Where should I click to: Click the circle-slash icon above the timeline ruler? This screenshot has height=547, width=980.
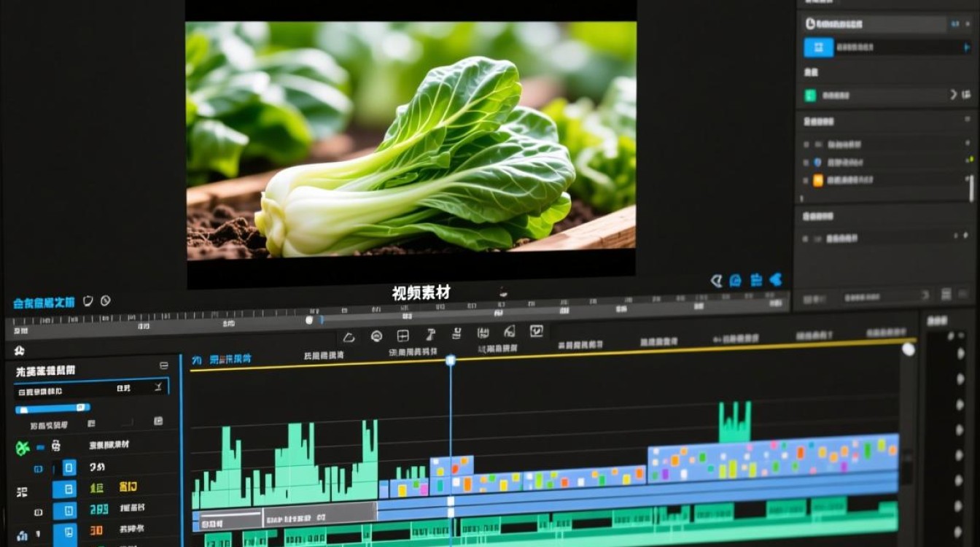click(x=106, y=300)
